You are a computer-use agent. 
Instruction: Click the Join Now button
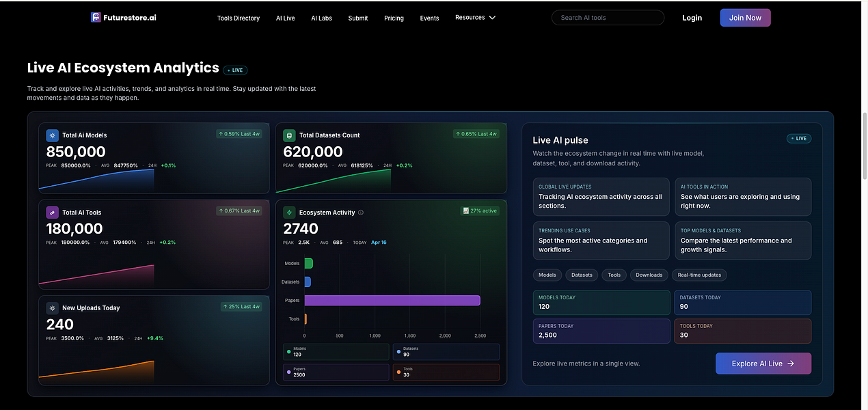745,18
